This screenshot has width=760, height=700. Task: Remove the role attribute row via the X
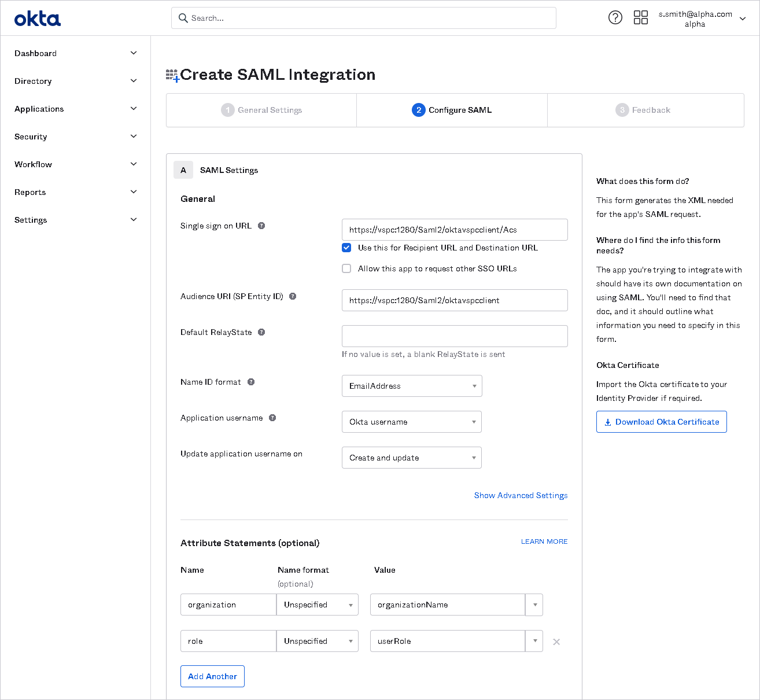(556, 641)
